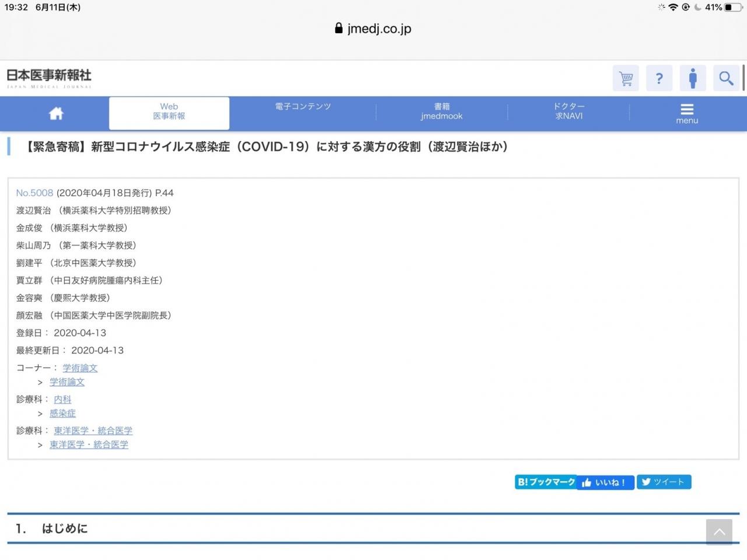Select the Web医事新報 tab
The height and width of the screenshot is (560, 747).
(x=169, y=112)
